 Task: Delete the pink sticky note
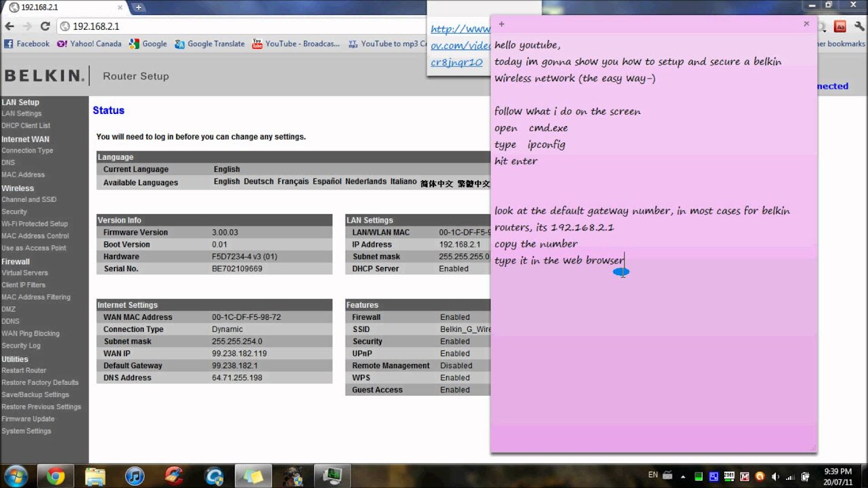click(x=806, y=24)
